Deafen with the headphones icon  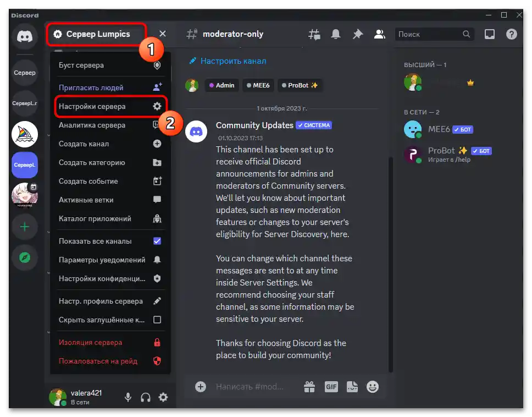point(146,397)
